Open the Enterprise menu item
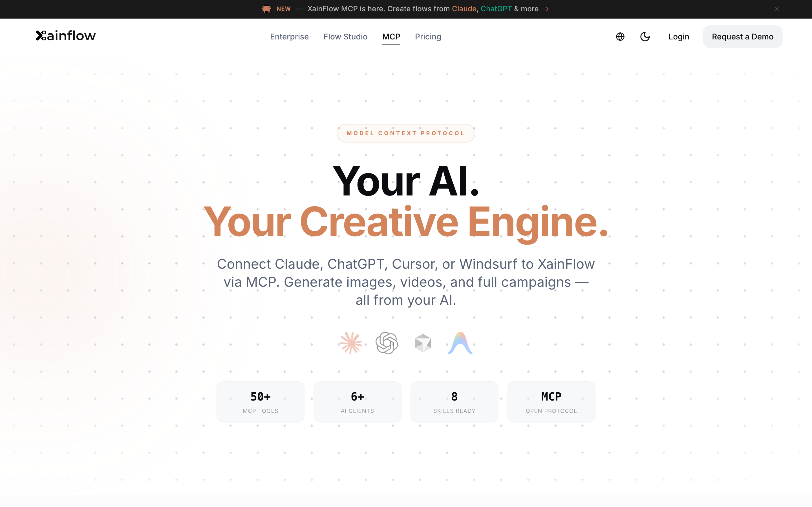 point(289,37)
